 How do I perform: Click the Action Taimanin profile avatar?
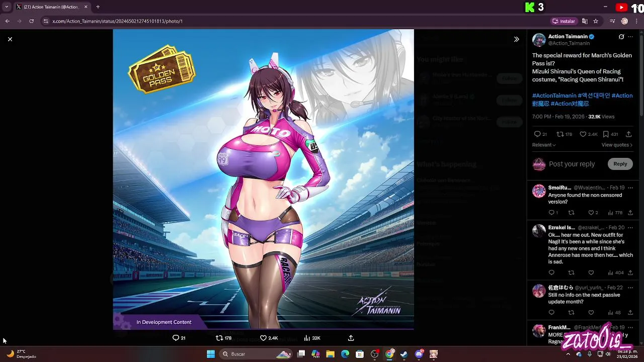[539, 40]
